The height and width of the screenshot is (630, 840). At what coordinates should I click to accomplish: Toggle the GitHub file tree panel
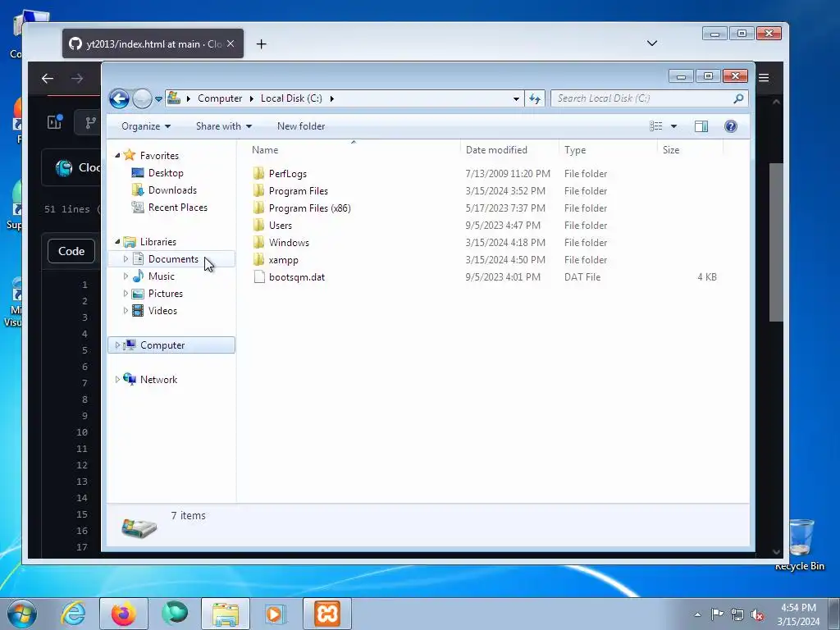[55, 122]
